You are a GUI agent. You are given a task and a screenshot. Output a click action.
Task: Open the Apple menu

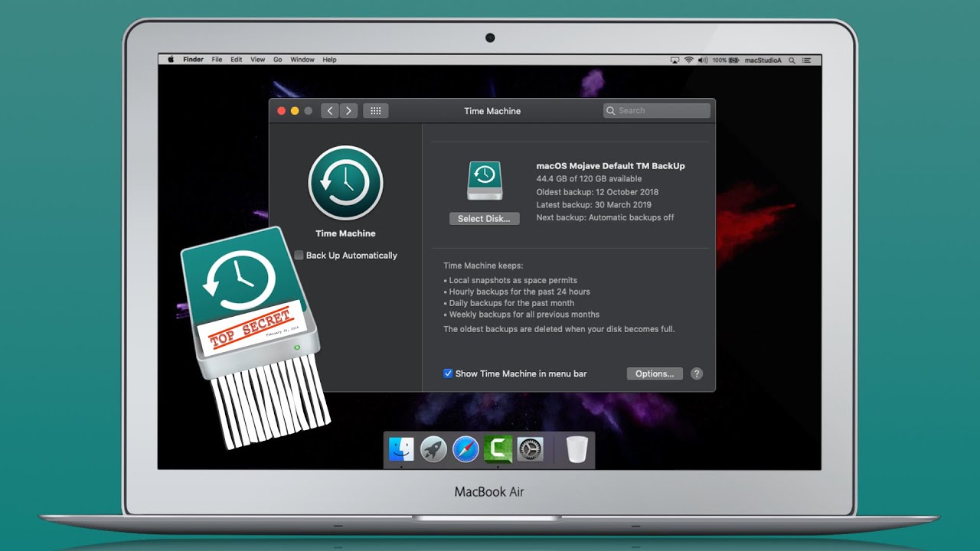pos(171,60)
